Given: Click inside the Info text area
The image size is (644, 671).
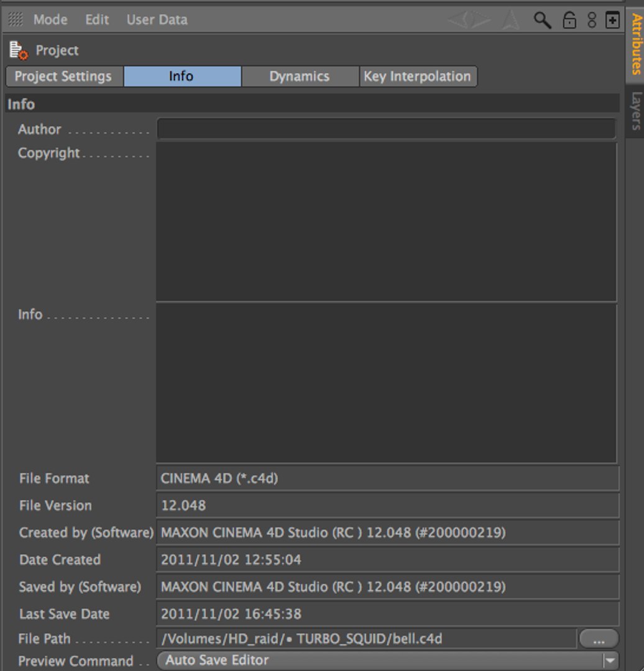Looking at the screenshot, I should (386, 383).
